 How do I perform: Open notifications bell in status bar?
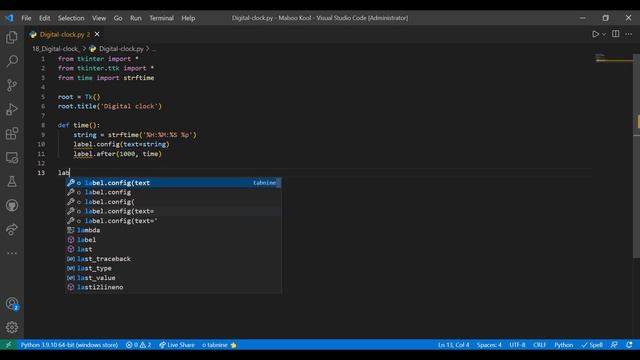pyautogui.click(x=629, y=345)
